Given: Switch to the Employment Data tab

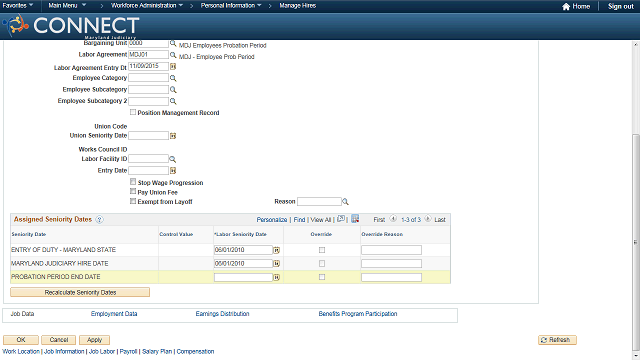Looking at the screenshot, I should click(x=114, y=314).
